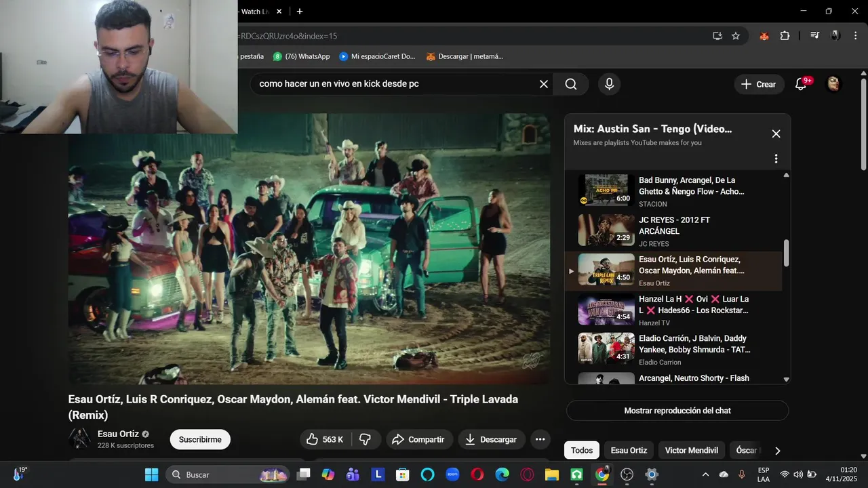This screenshot has width=868, height=488.
Task: Click playlist scroll-up arrow
Action: point(786,175)
